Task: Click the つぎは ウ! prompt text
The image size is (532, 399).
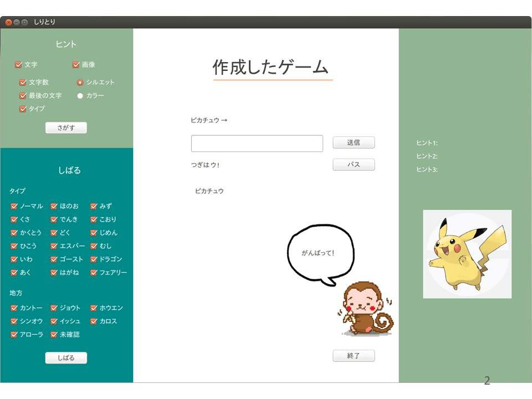Action: point(205,165)
